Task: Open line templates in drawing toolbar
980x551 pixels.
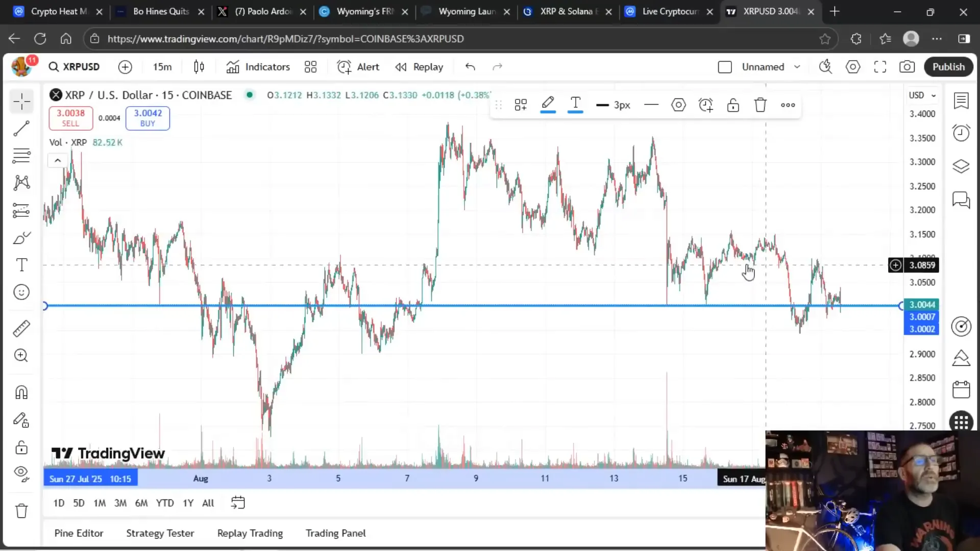Action: (x=521, y=105)
